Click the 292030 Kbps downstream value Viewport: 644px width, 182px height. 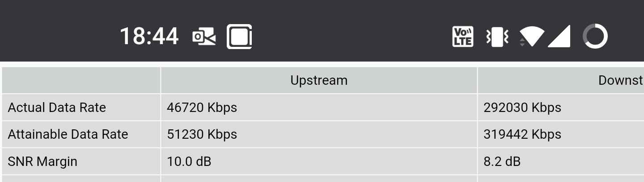522,108
